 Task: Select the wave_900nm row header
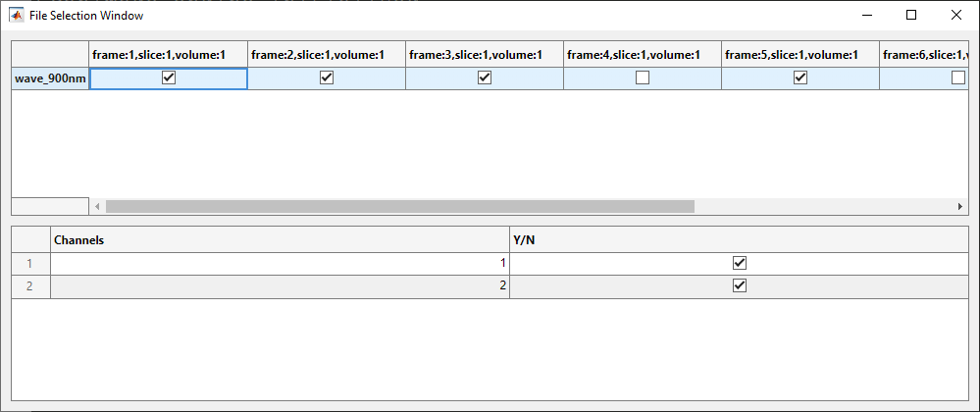pos(50,78)
